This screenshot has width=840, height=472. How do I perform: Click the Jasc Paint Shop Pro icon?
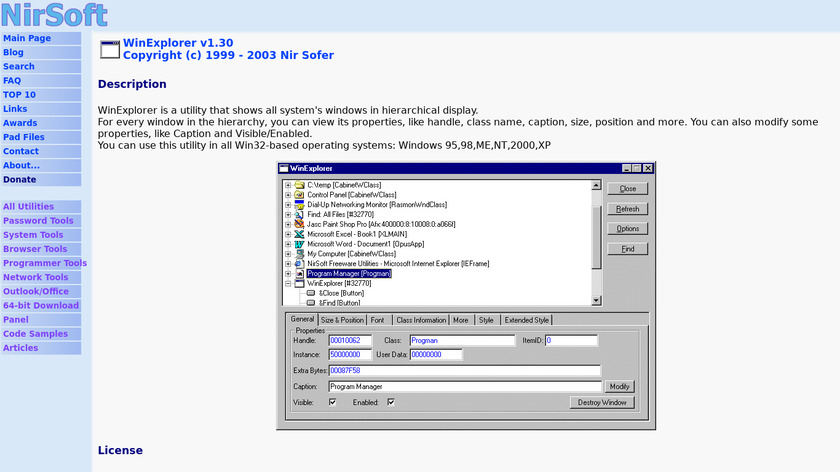pos(299,224)
